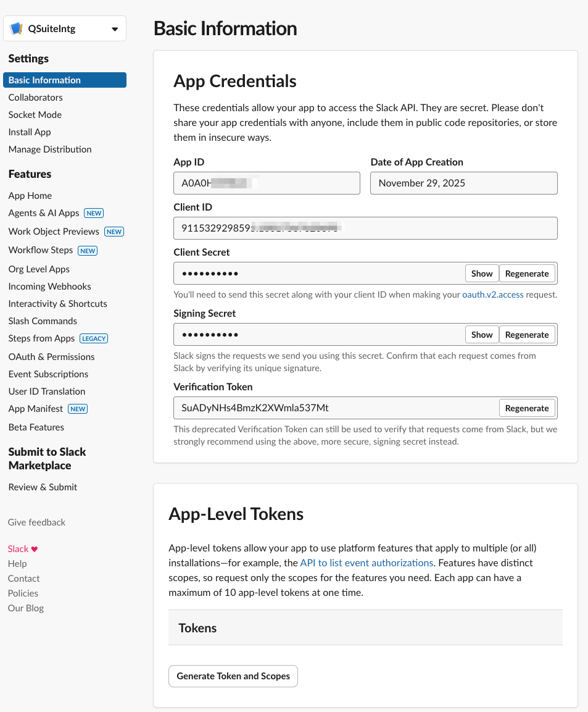This screenshot has width=588, height=712.
Task: Select the App ID field
Action: tap(267, 183)
